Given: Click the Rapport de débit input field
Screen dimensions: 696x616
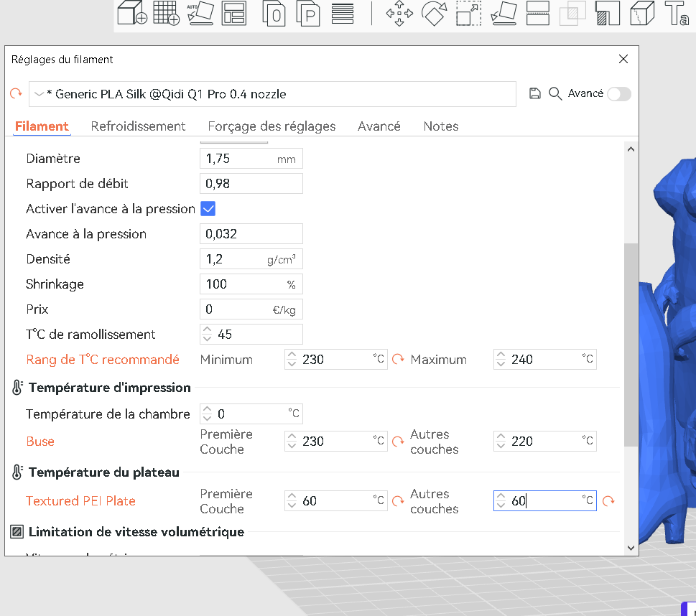Looking at the screenshot, I should pos(251,184).
